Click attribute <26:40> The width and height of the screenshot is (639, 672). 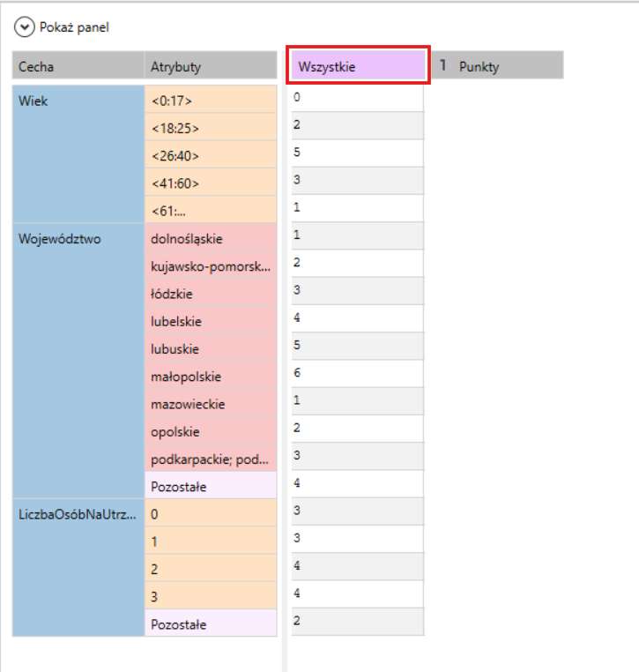click(x=211, y=154)
